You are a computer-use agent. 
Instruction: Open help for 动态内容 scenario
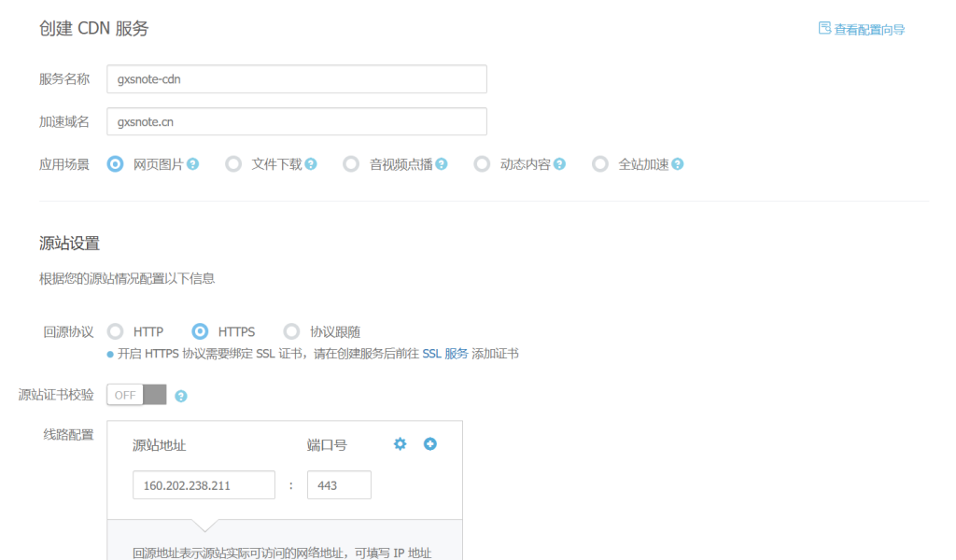560,164
